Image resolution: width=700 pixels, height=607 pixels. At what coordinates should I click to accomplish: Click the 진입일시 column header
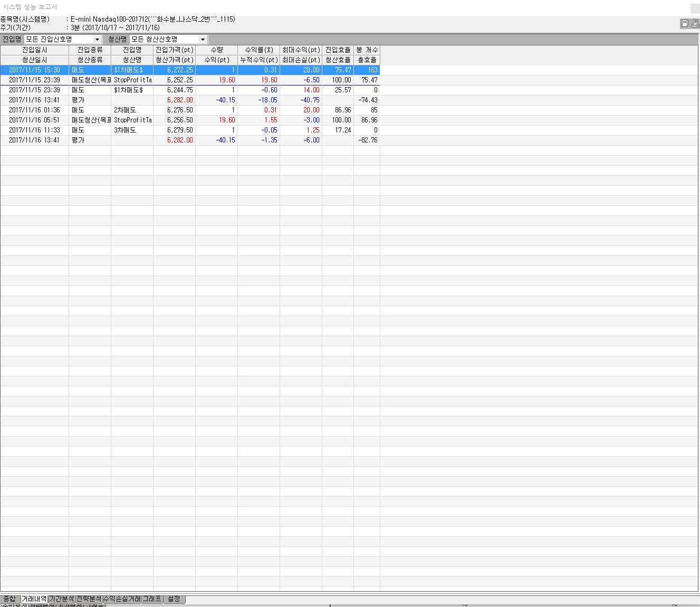point(34,50)
